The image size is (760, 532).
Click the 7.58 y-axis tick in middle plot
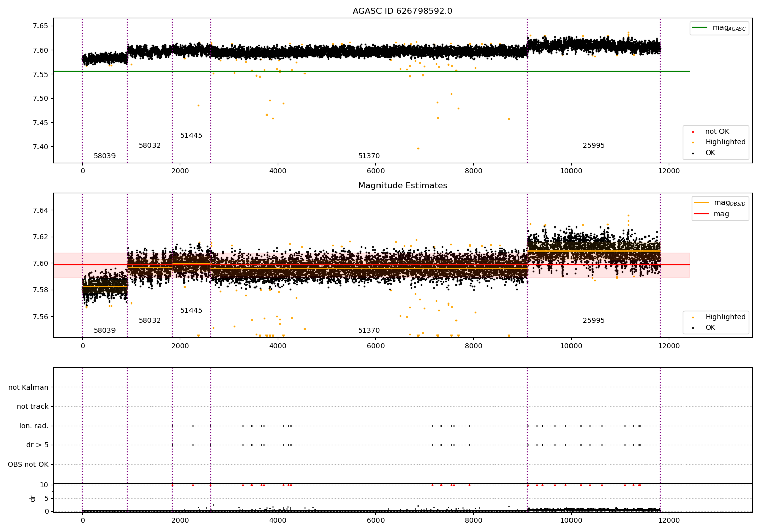point(41,290)
